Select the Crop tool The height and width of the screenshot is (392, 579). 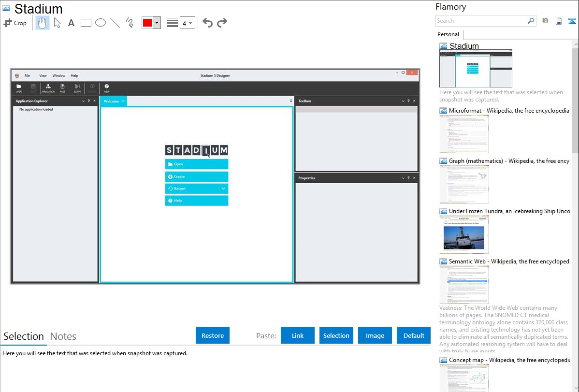click(15, 23)
